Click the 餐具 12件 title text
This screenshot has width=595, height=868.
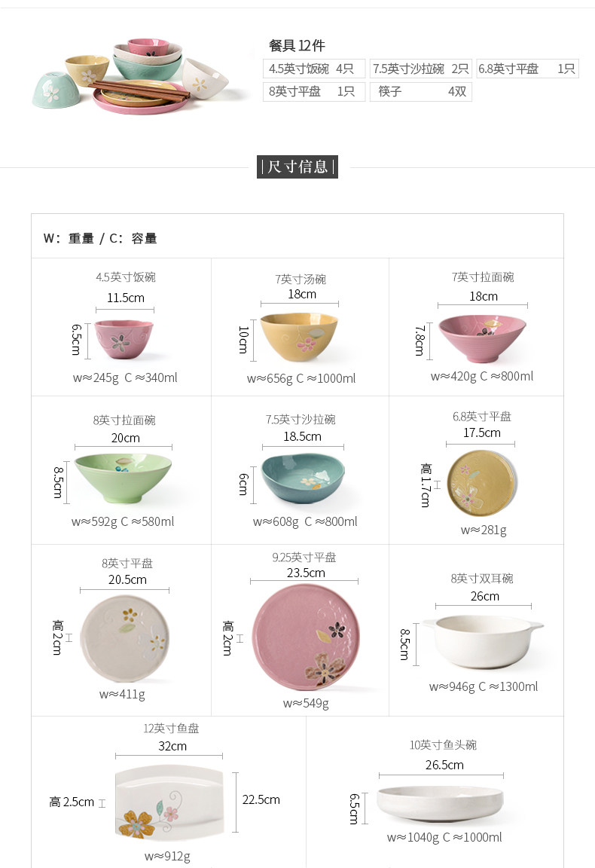(x=297, y=45)
